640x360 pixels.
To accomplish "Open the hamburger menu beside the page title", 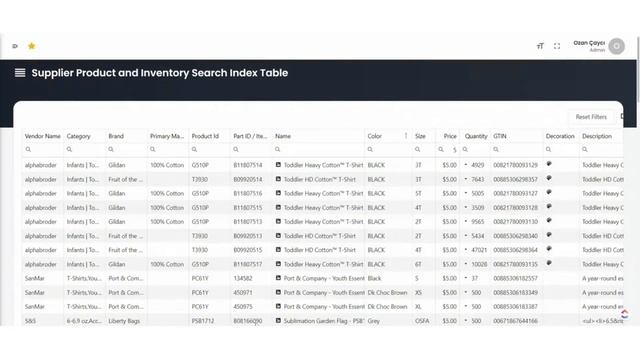I will coord(20,73).
